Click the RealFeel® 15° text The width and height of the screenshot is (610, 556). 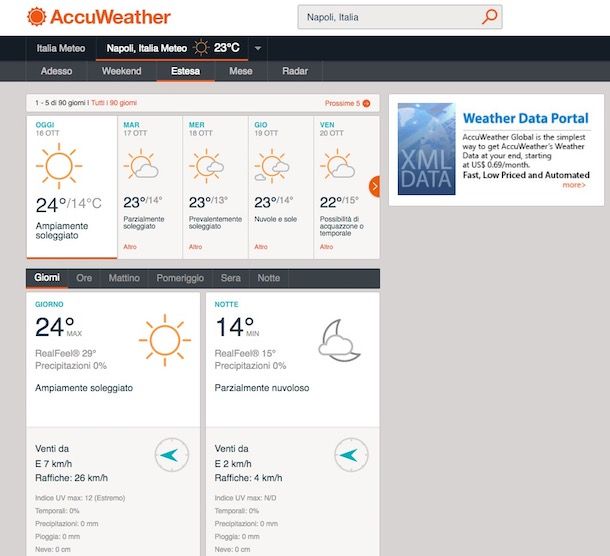tap(245, 353)
